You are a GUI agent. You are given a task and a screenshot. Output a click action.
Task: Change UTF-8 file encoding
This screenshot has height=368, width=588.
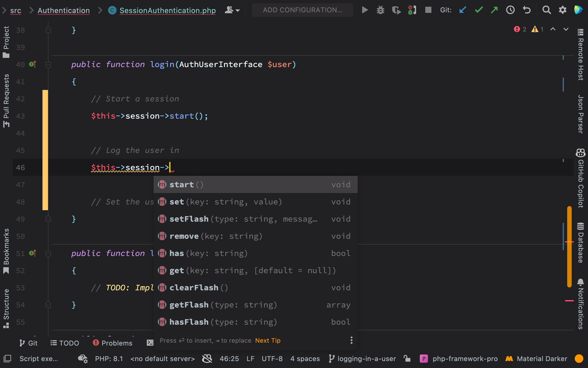tap(272, 359)
